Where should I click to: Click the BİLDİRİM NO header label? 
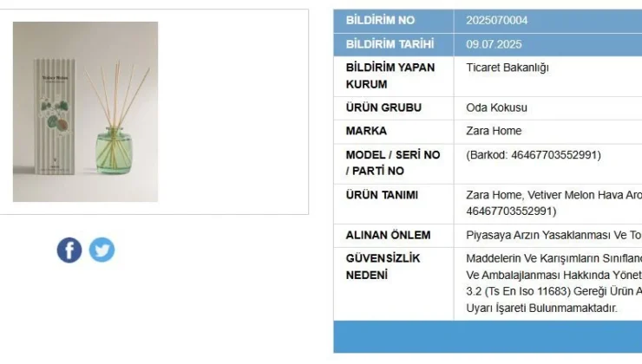tap(380, 21)
